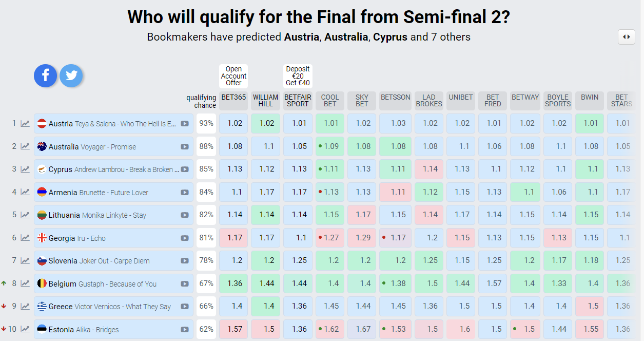644x341 pixels.
Task: Select the WILLIAM HILL column header
Action: click(266, 101)
